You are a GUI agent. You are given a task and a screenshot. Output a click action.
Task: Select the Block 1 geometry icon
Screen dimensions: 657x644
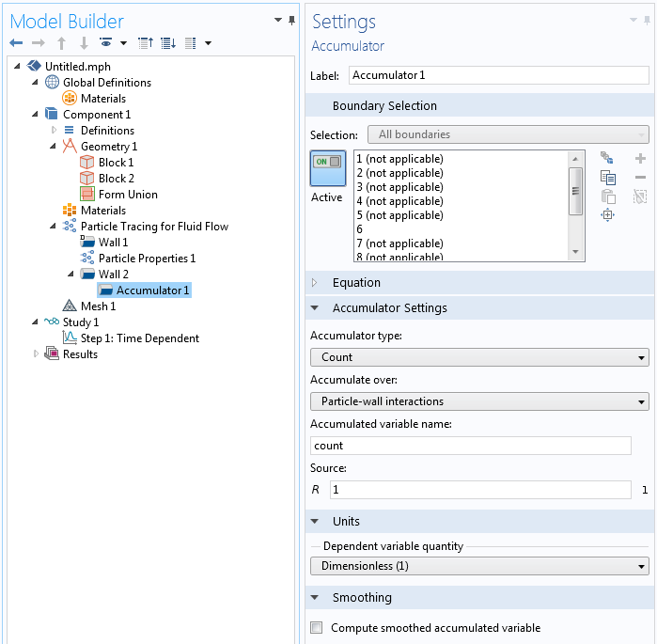tap(86, 162)
